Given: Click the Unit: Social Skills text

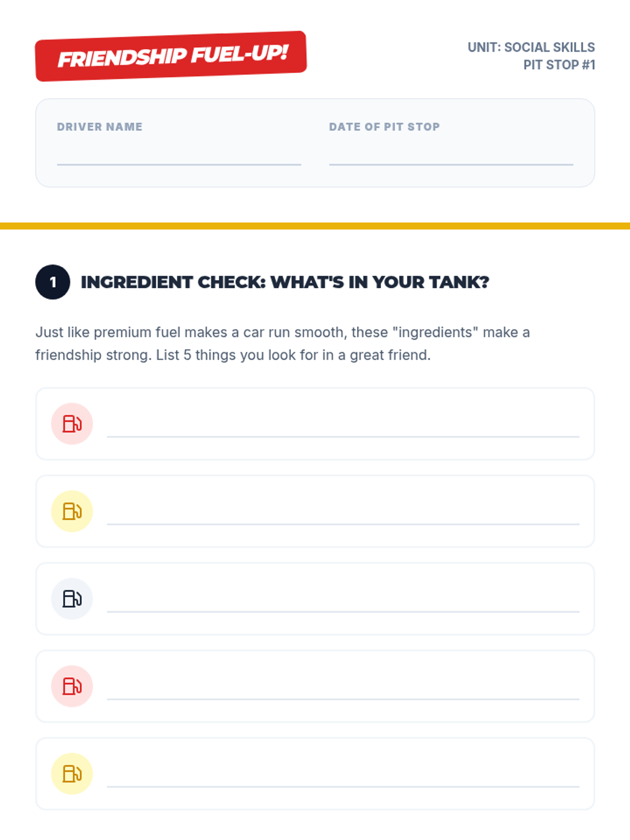Looking at the screenshot, I should tap(531, 47).
